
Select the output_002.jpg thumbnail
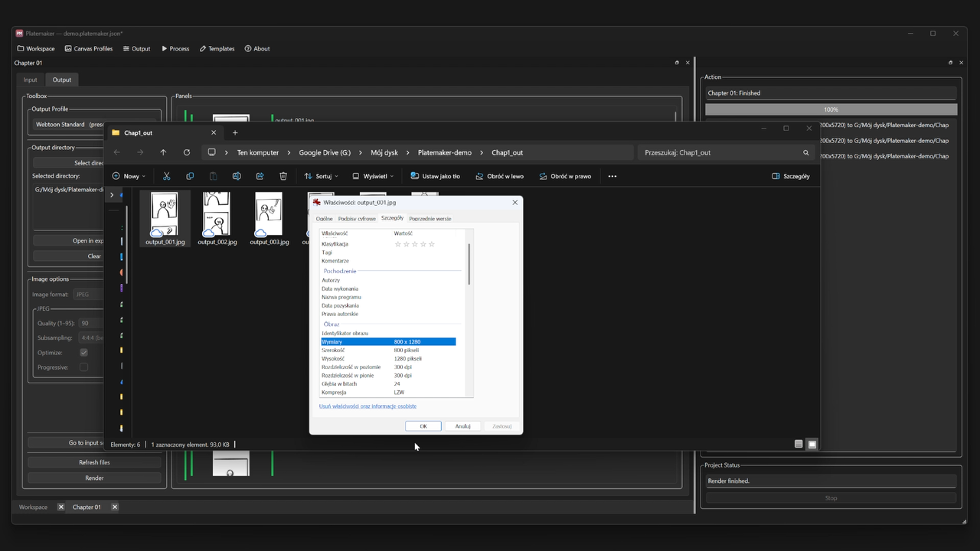click(217, 219)
